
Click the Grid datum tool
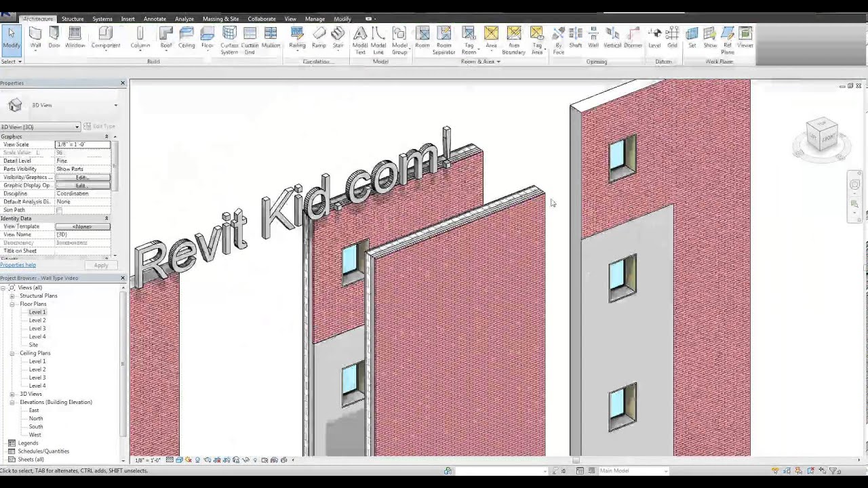click(x=672, y=37)
